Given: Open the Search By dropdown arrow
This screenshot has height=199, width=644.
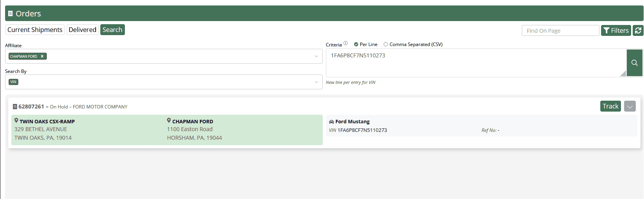Looking at the screenshot, I should [x=317, y=82].
